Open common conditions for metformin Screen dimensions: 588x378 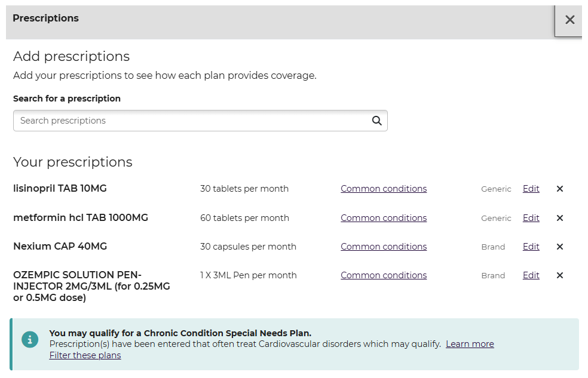384,218
